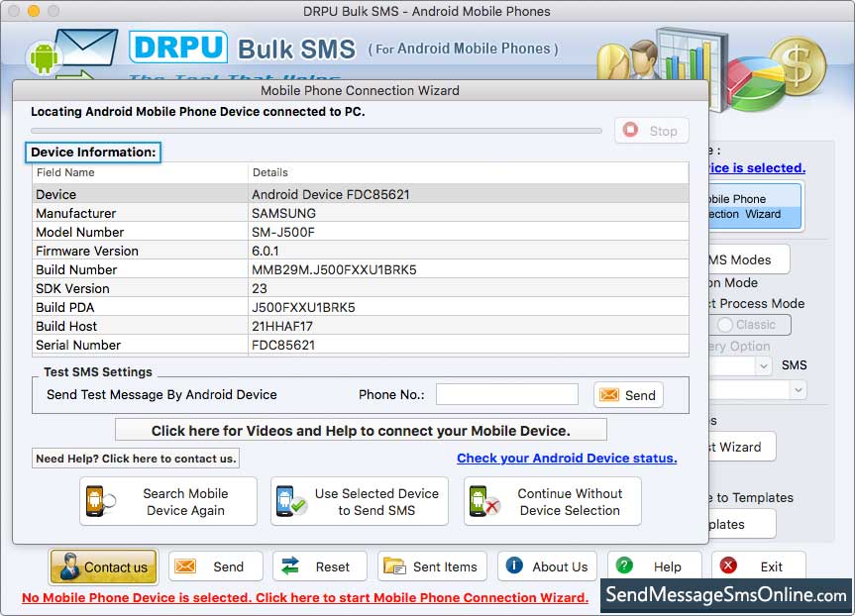Select the Model Number row SM-J500F
Image resolution: width=855 pixels, height=616 pixels.
point(361,232)
